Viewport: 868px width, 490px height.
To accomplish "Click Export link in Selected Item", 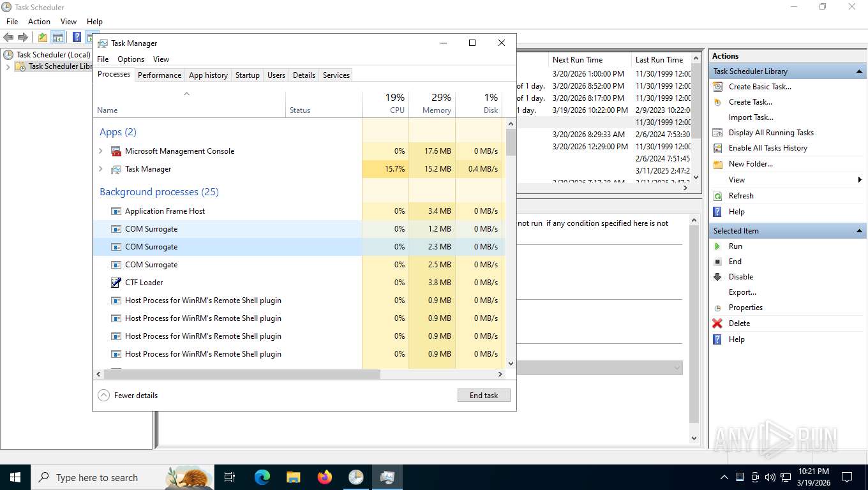I will [x=742, y=292].
